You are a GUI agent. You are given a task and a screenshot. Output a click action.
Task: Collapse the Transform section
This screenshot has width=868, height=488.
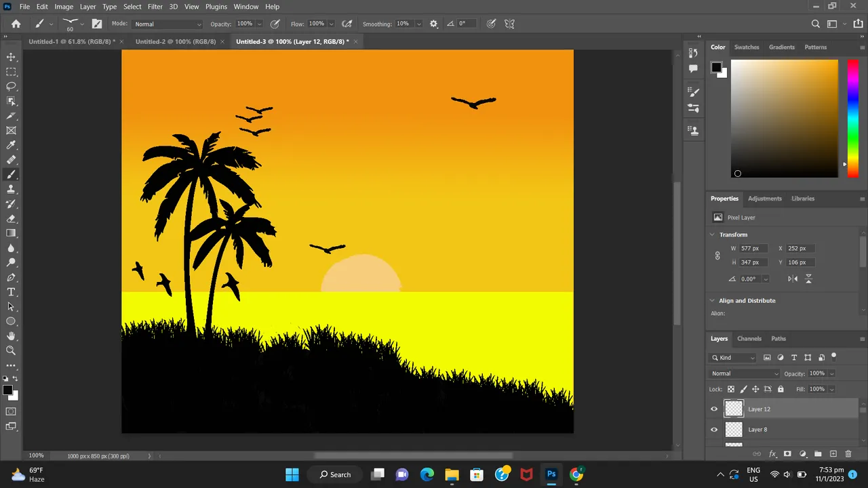(712, 235)
